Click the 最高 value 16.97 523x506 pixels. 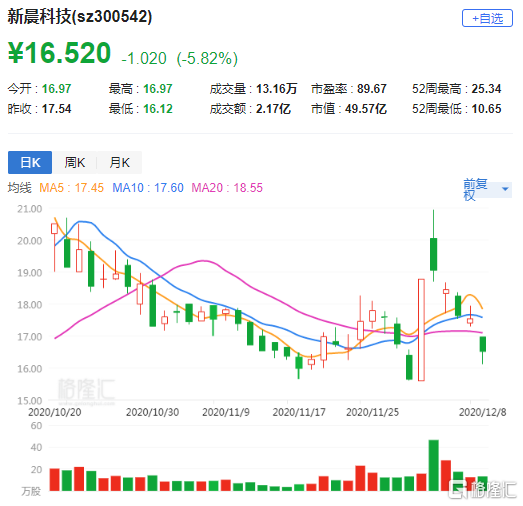158,89
